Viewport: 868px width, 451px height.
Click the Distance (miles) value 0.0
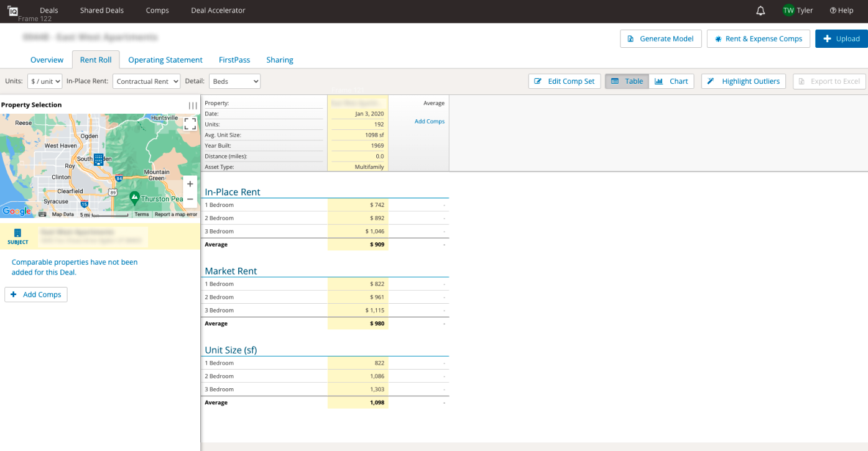pos(380,156)
